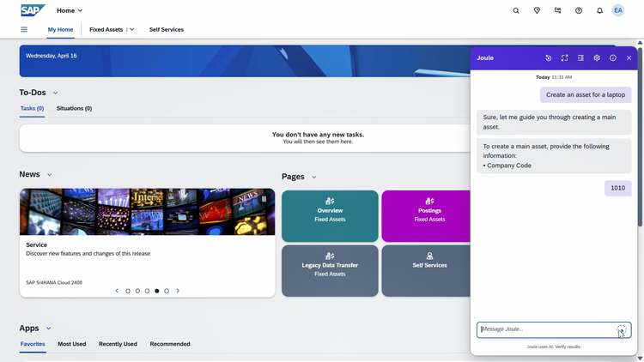Click 'You don't have any new tasks.' text

(318, 134)
